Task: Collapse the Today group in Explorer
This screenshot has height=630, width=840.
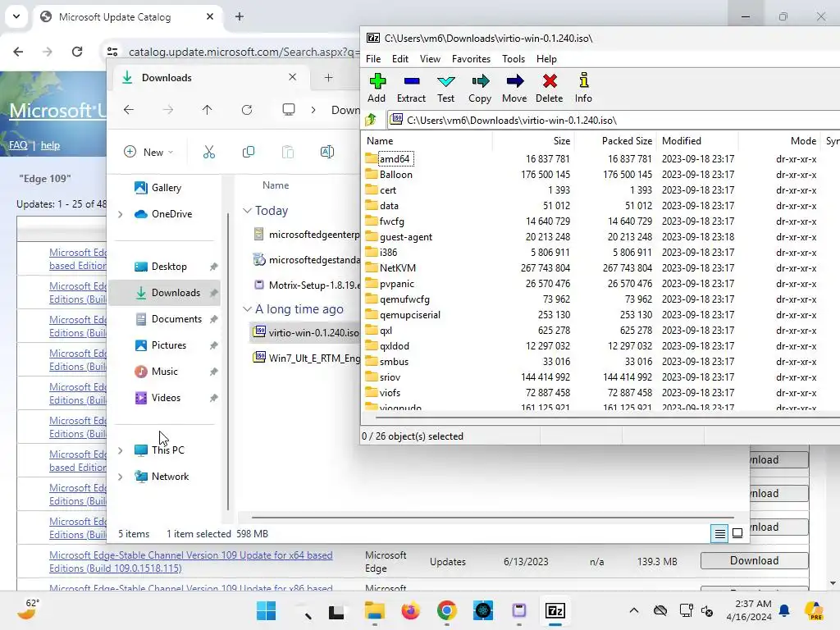Action: click(x=247, y=211)
